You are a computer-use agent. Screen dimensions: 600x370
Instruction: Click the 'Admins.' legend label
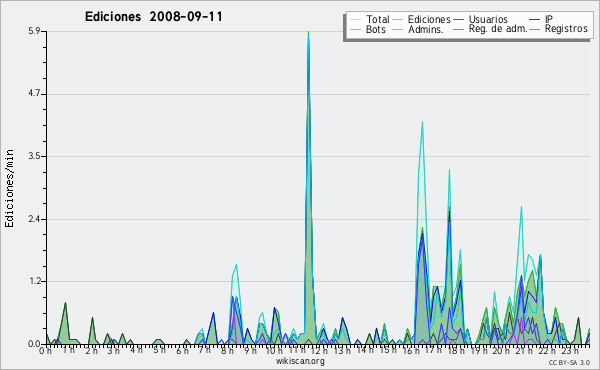coord(426,29)
